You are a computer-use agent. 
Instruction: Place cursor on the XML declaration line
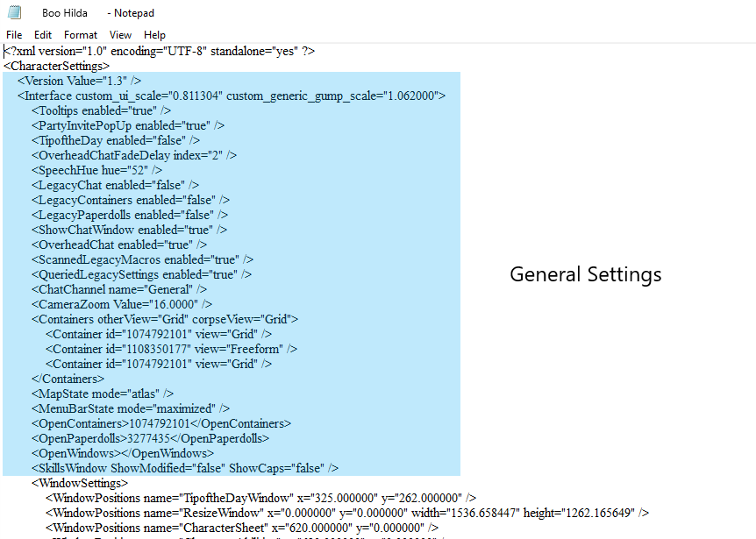click(158, 50)
